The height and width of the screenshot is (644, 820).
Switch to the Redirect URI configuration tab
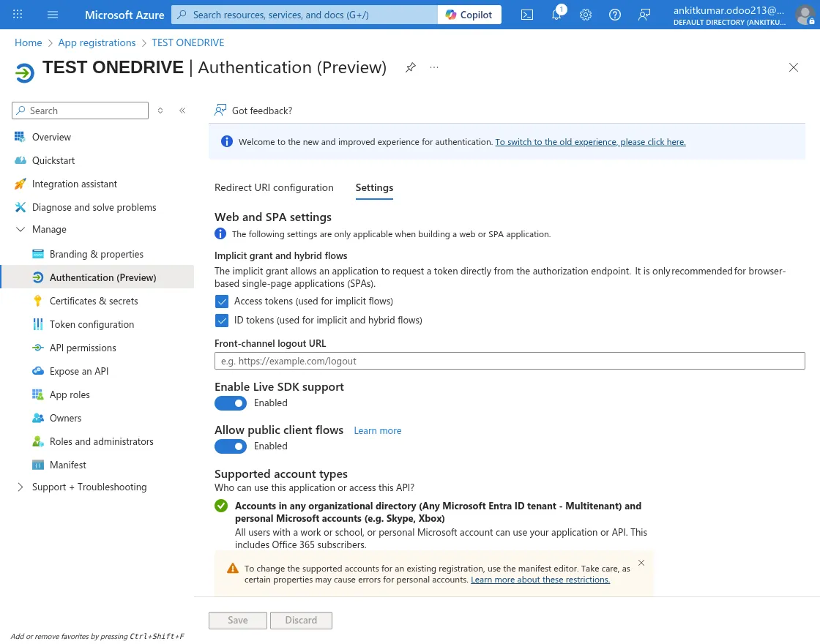click(x=274, y=187)
